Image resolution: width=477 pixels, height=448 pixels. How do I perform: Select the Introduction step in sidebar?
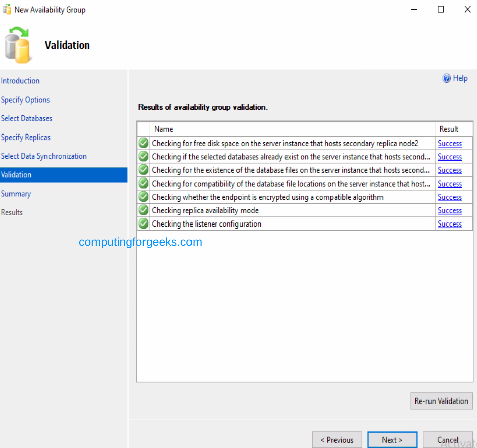coord(20,81)
